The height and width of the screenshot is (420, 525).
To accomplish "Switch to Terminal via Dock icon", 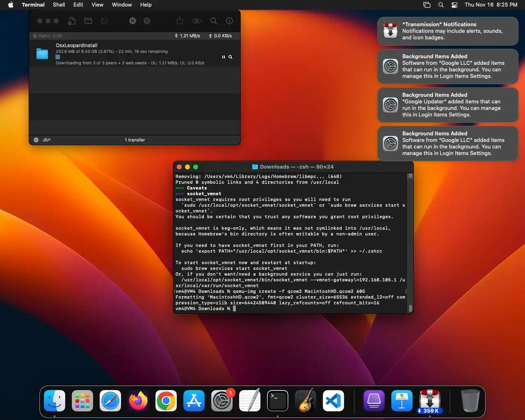I will click(x=278, y=401).
